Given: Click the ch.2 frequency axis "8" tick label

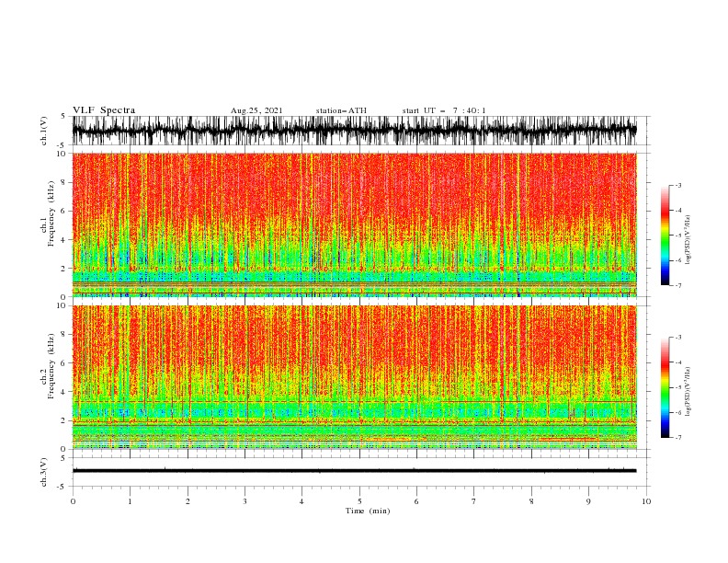Looking at the screenshot, I should [63, 335].
